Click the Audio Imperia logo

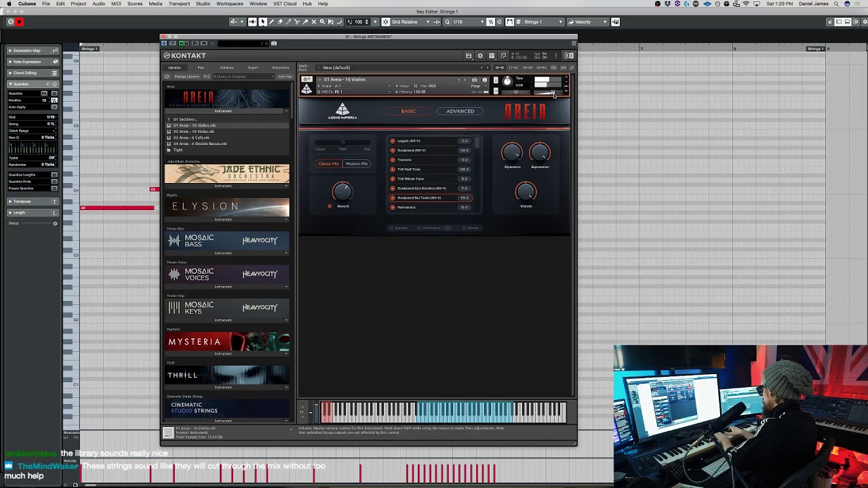point(342,112)
